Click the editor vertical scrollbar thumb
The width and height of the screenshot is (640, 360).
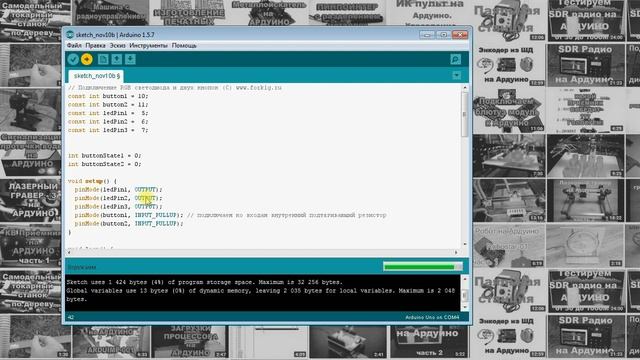(x=464, y=114)
